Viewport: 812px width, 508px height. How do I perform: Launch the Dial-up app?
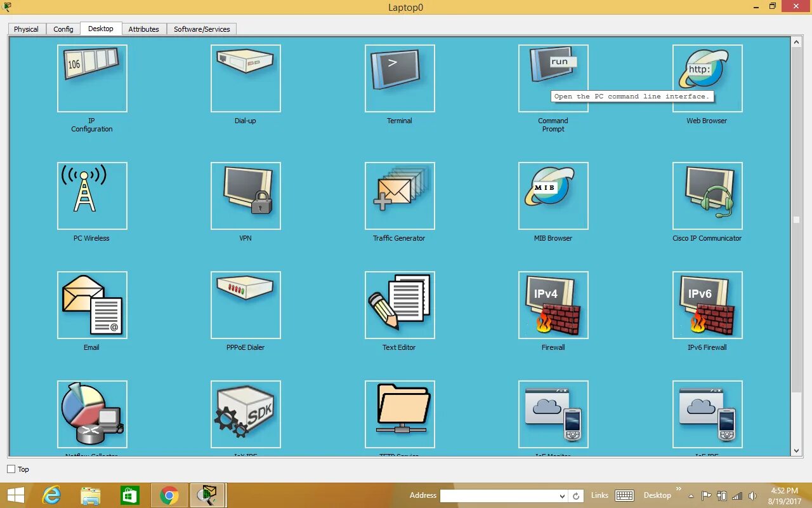coord(246,78)
